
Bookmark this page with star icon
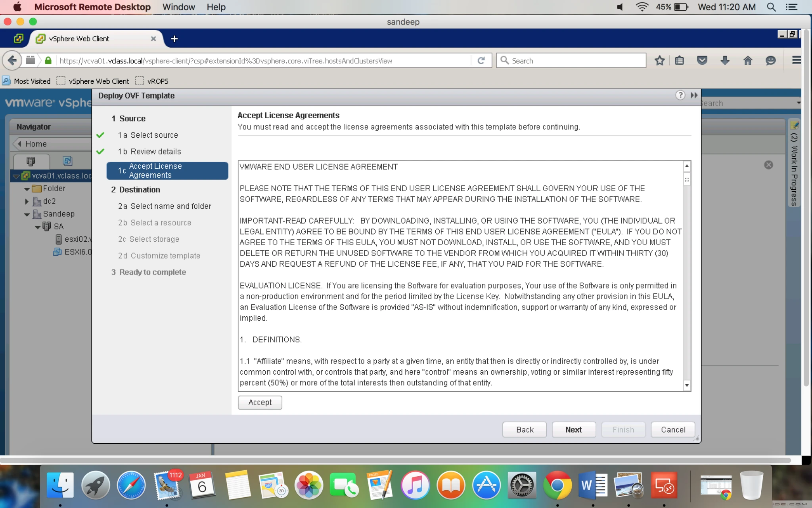(660, 60)
